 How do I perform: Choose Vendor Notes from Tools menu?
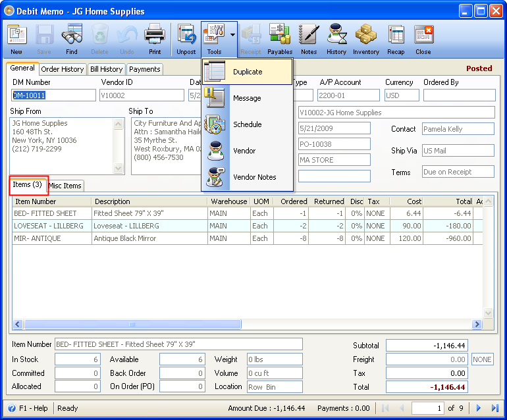coord(248,177)
